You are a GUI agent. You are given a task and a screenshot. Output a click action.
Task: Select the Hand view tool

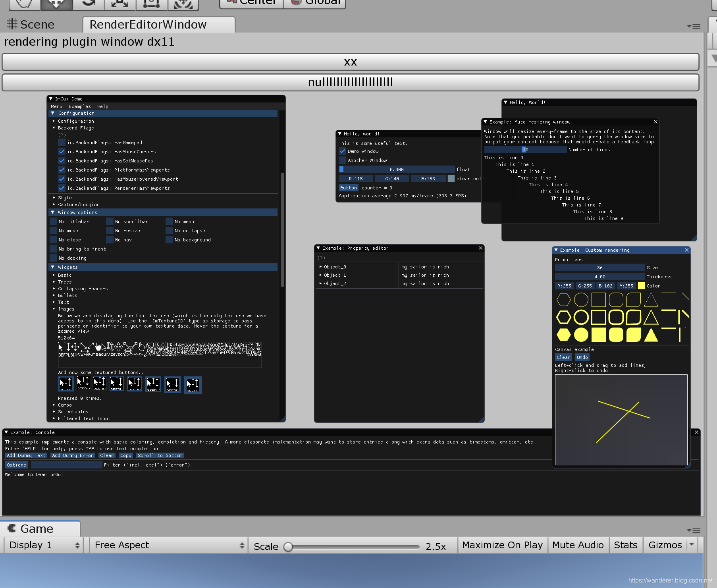pos(24,3)
